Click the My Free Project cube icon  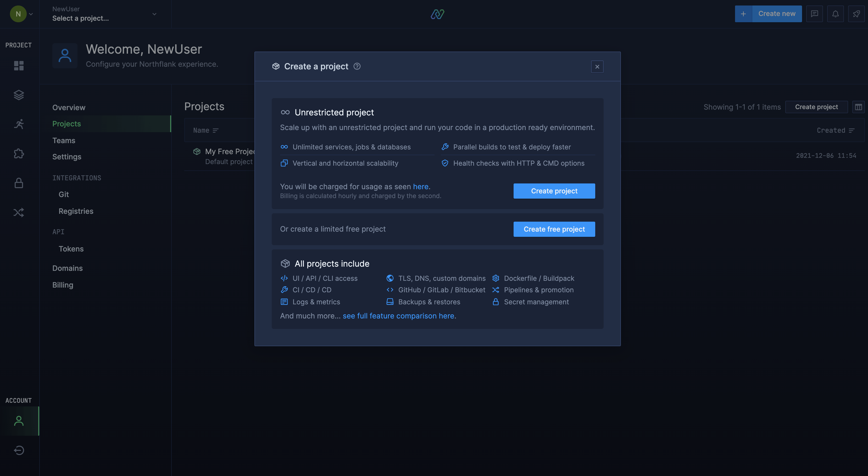(x=197, y=152)
